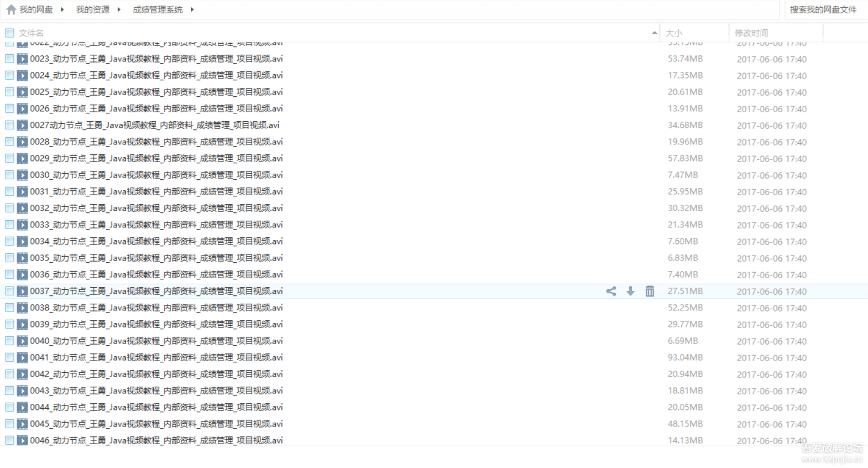The width and height of the screenshot is (868, 468).
Task: Click the 7.47MB size cell
Action: click(683, 175)
